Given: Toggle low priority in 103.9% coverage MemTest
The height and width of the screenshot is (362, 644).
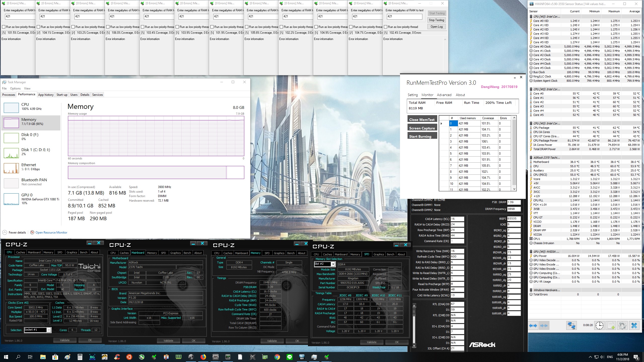Looking at the screenshot, I should tap(177, 27).
